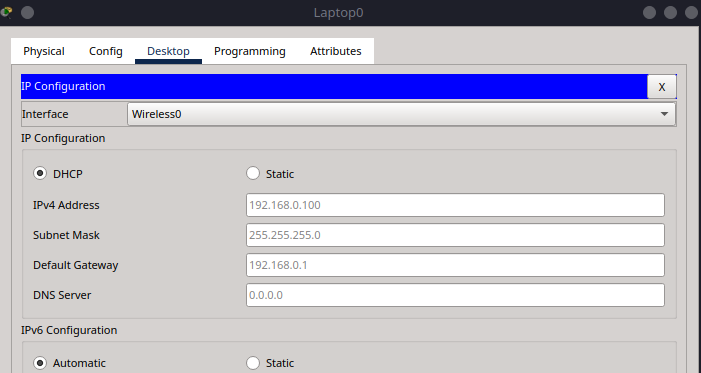Click the Packet Tracer icon in title bar

6,12
